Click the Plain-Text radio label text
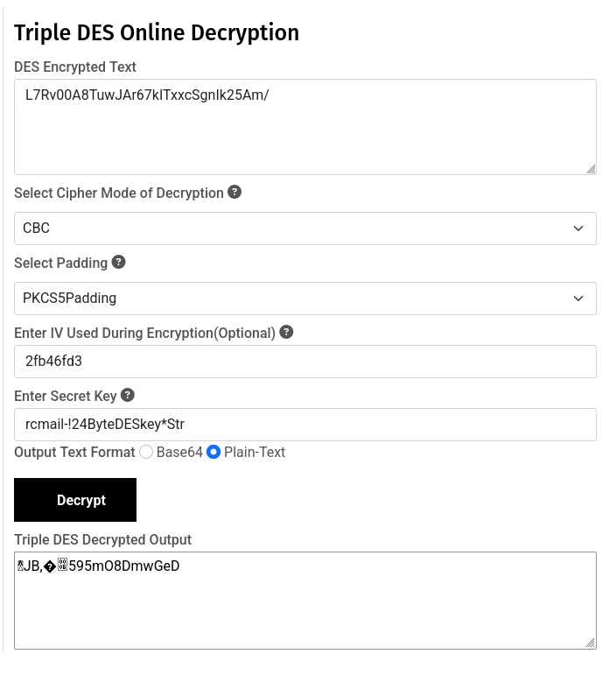The image size is (616, 675). pos(255,453)
